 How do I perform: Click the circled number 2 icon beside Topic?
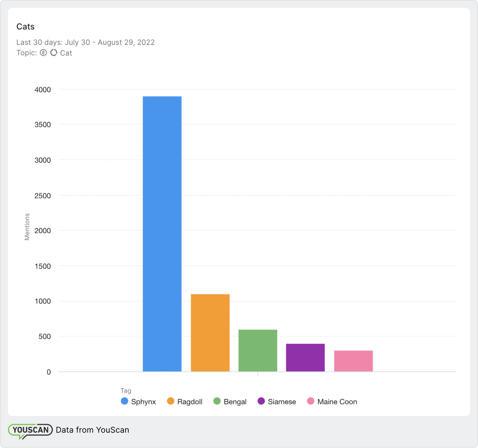pyautogui.click(x=43, y=53)
